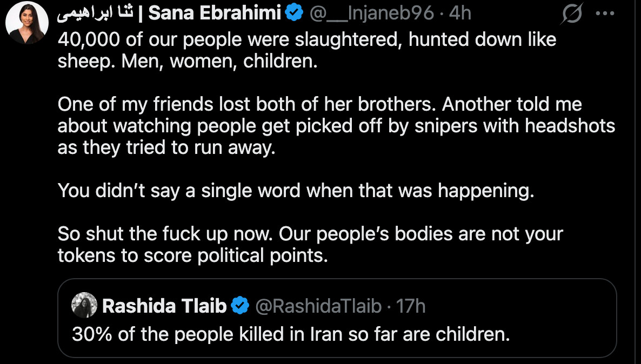Click the 'not your tokens to score' closing line

click(x=192, y=255)
